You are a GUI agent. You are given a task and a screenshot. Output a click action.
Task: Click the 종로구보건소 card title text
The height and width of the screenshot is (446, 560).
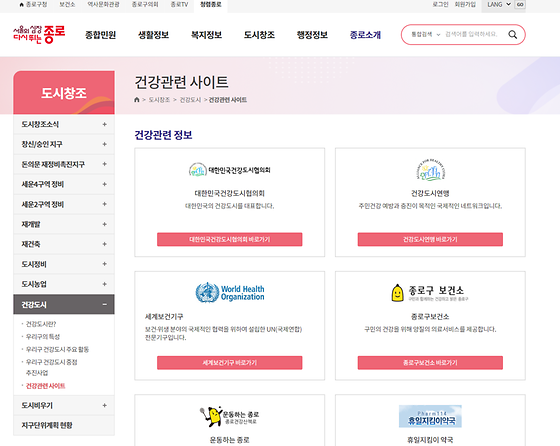430,316
